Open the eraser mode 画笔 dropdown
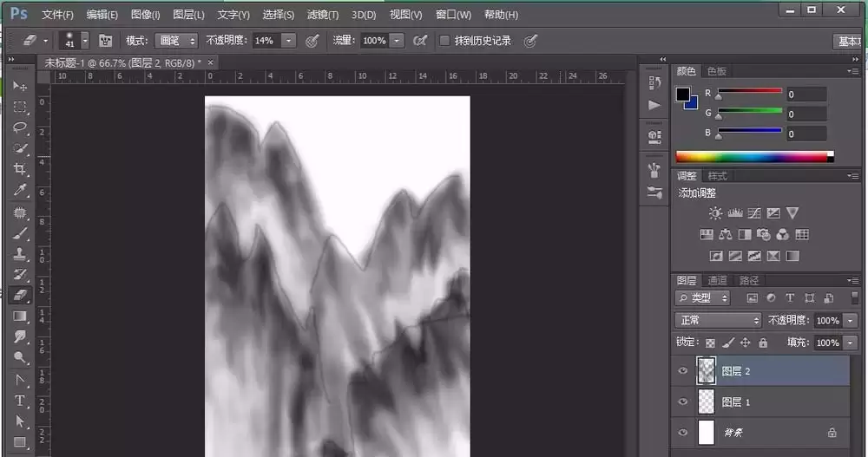Viewport: 868px width, 457px height. pyautogui.click(x=176, y=41)
